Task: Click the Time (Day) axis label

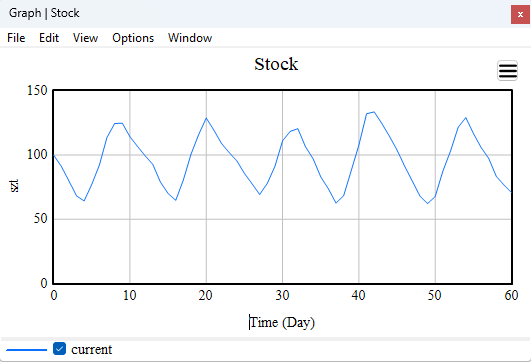Action: (282, 322)
